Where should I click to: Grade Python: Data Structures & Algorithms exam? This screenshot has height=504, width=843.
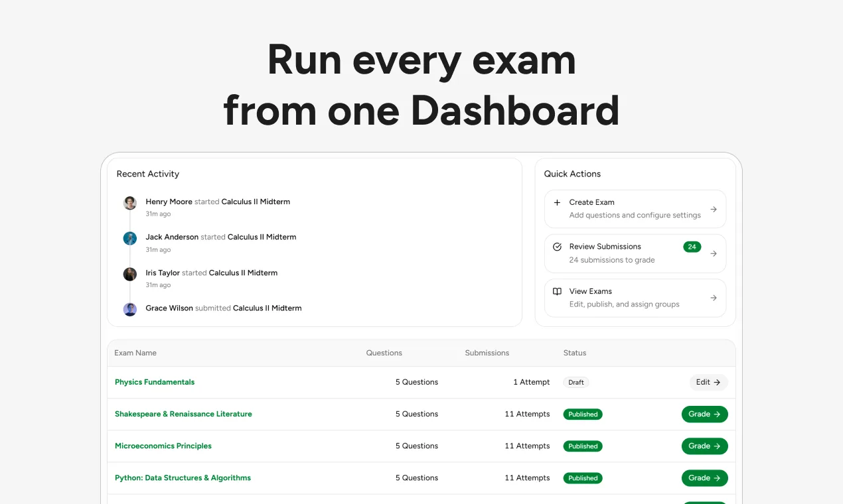(x=704, y=478)
